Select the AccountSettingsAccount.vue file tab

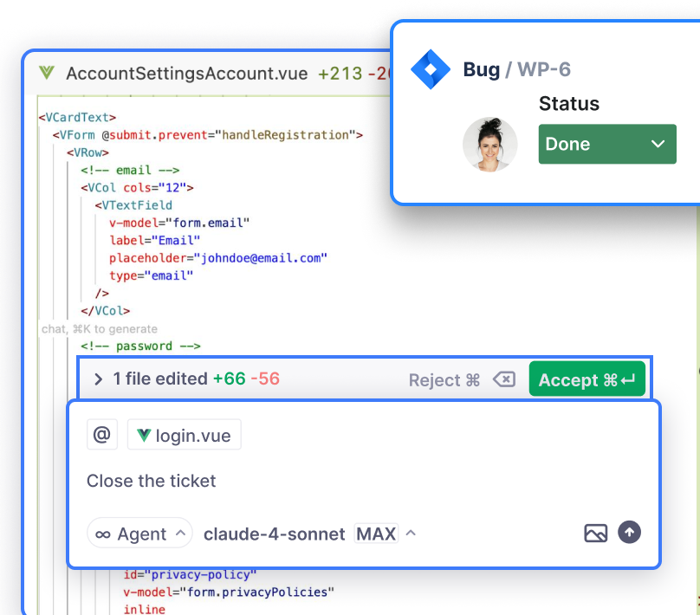coord(186,74)
